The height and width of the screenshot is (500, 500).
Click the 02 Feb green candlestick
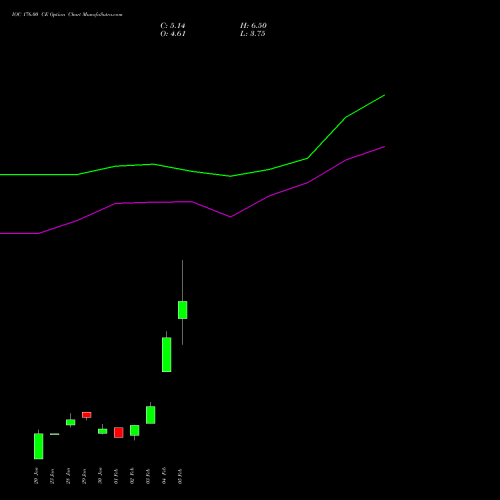point(135,430)
